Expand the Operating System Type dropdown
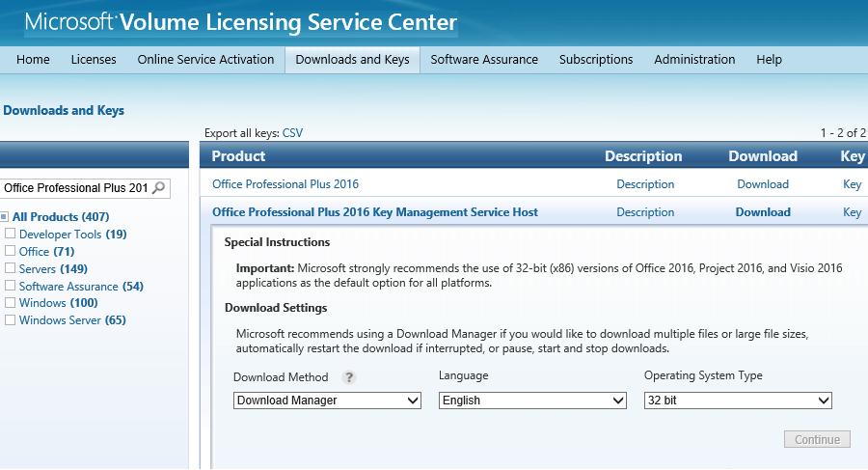The width and height of the screenshot is (868, 470). [x=738, y=401]
